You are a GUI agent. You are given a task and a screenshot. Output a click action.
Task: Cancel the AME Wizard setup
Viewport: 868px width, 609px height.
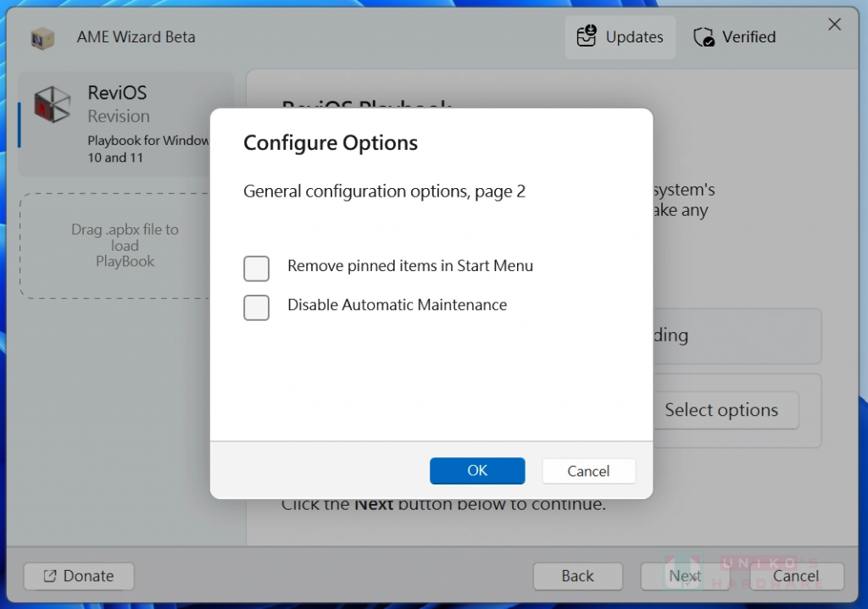[796, 576]
